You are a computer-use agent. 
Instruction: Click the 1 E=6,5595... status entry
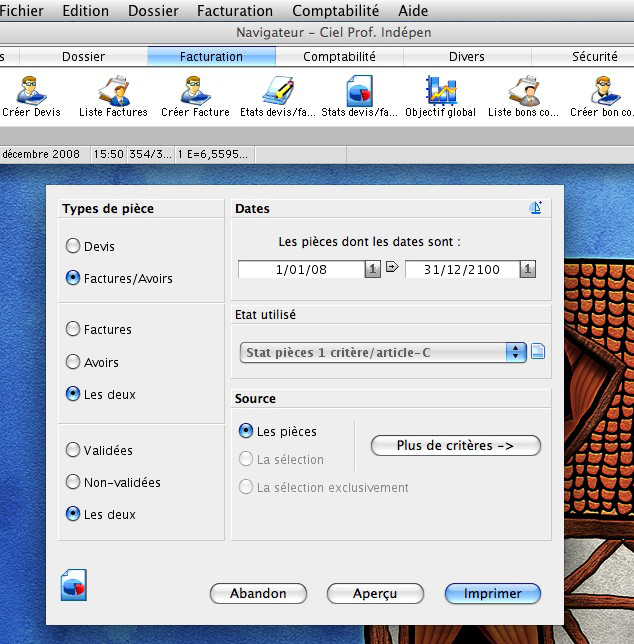pyautogui.click(x=213, y=154)
